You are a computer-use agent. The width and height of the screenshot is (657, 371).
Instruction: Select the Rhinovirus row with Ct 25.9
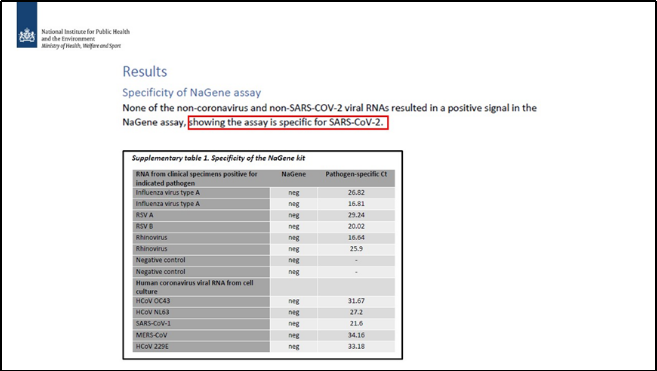(264, 249)
